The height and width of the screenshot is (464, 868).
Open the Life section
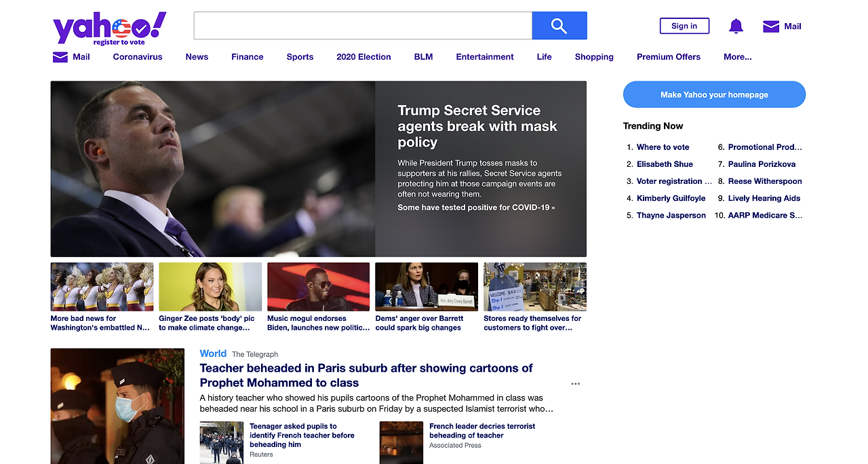[x=545, y=57]
